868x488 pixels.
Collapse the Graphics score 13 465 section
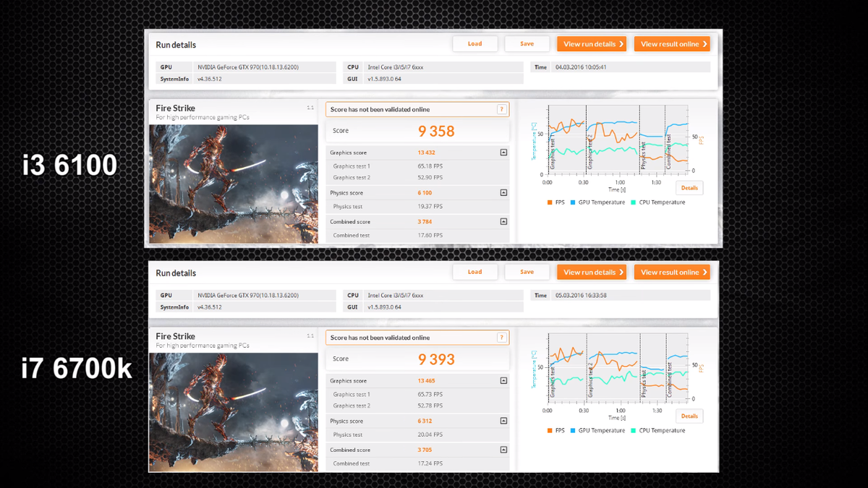tap(503, 381)
